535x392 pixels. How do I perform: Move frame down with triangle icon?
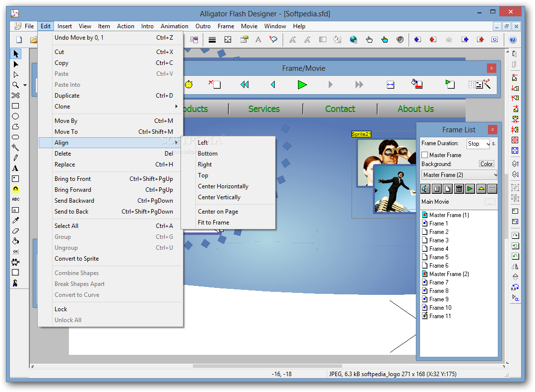(x=492, y=189)
